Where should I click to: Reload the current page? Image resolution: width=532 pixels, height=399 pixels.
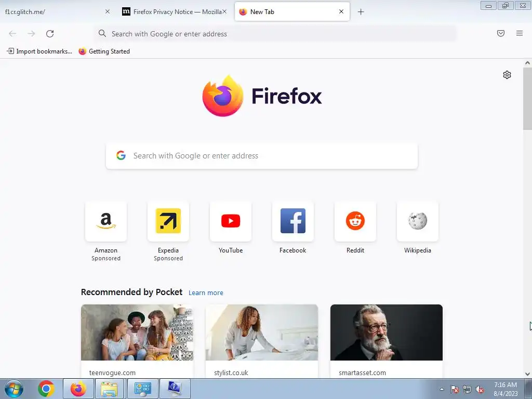(x=50, y=34)
